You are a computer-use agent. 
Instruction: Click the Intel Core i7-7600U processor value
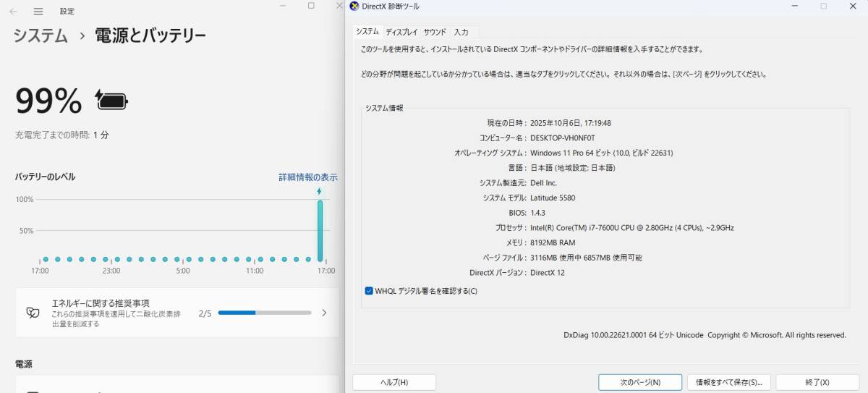(632, 227)
